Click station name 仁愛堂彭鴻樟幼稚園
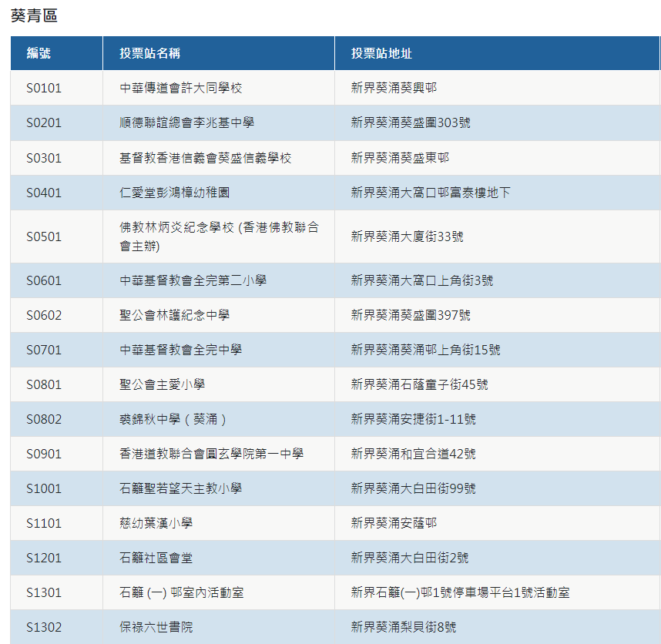This screenshot has width=661, height=644. tap(175, 193)
